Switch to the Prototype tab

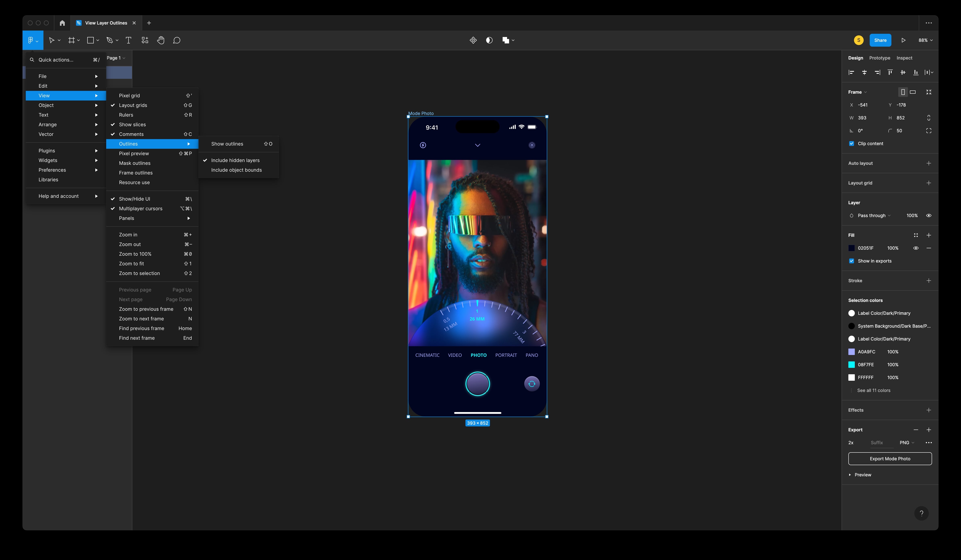[879, 58]
